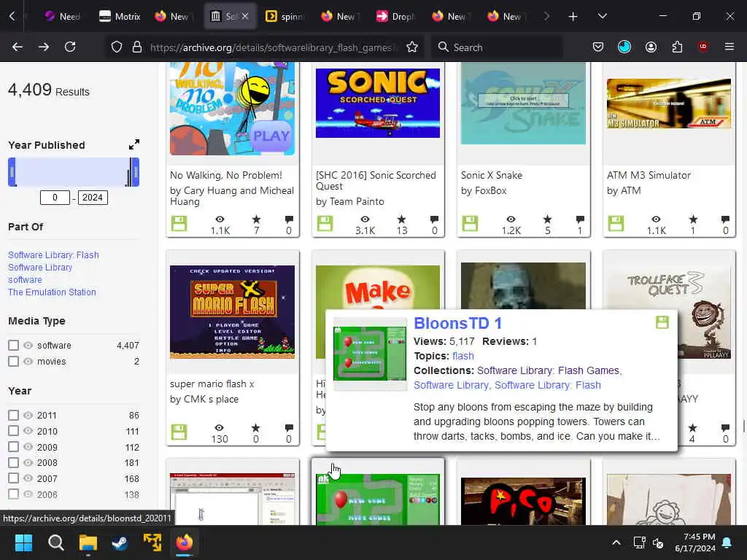The image size is (747, 560).
Task: Check the 2009 year filter
Action: pos(13,447)
